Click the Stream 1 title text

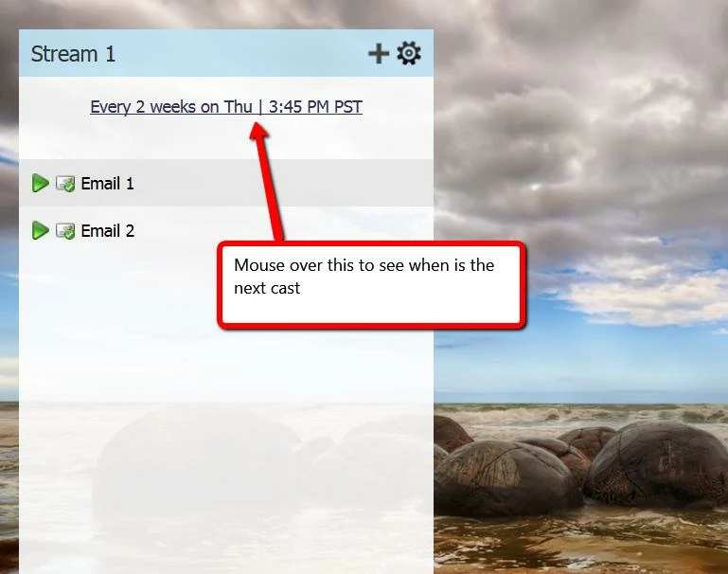coord(73,54)
